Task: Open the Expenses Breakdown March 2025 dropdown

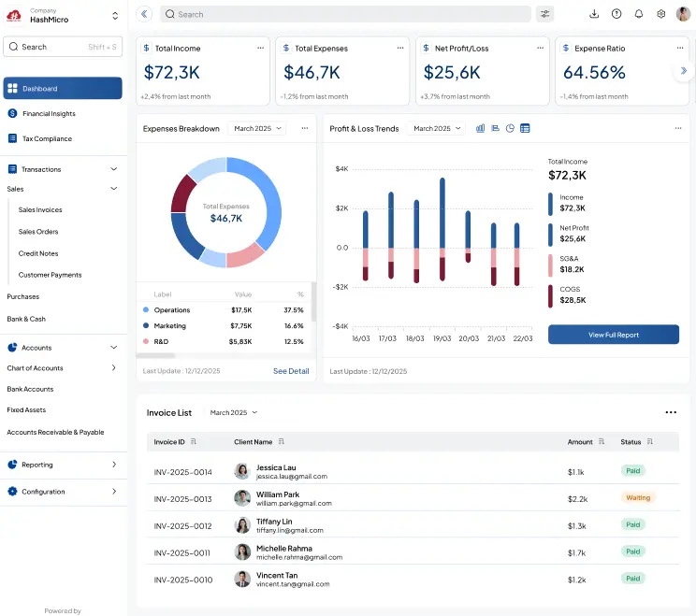Action: pos(257,129)
